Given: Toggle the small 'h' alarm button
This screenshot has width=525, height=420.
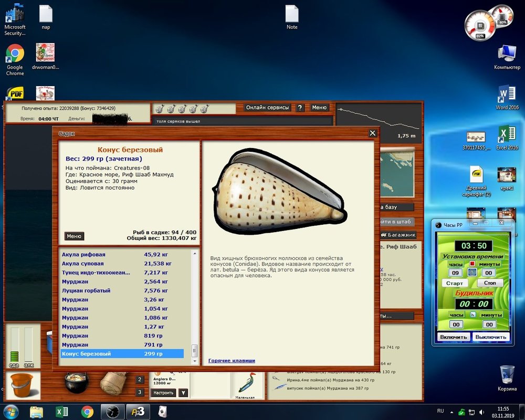Looking at the screenshot, I should coord(472,314).
